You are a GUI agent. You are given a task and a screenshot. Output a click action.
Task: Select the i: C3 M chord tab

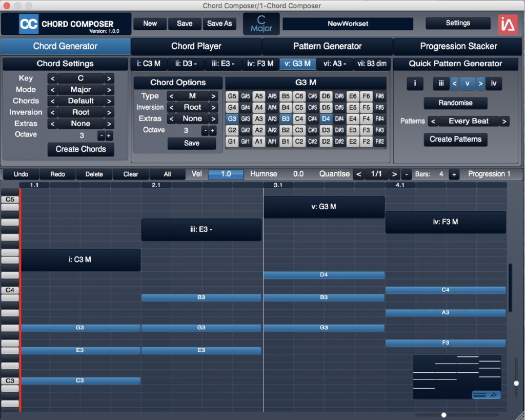tap(149, 64)
